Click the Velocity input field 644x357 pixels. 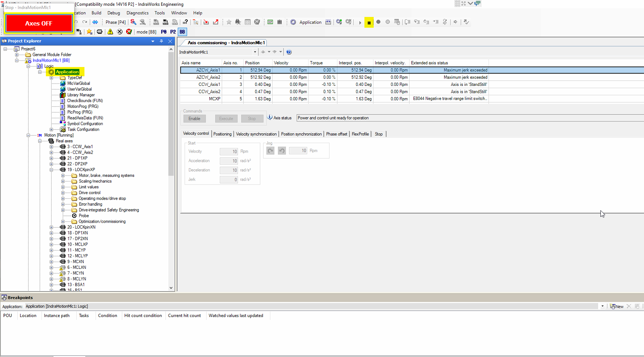(x=229, y=151)
